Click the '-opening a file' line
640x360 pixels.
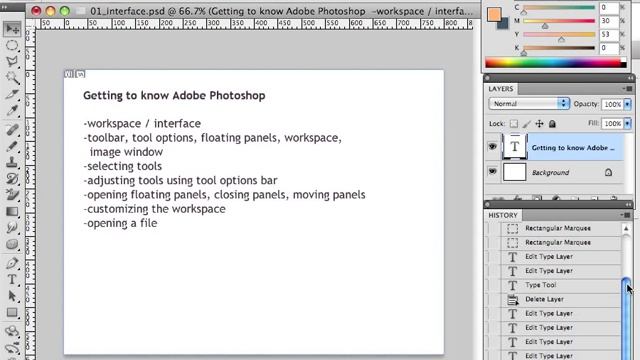(x=120, y=223)
